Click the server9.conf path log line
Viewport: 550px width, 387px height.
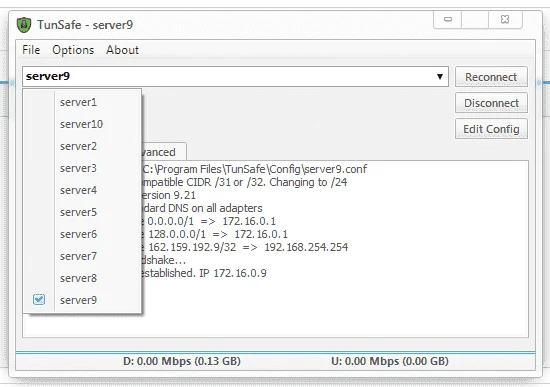[x=255, y=169]
